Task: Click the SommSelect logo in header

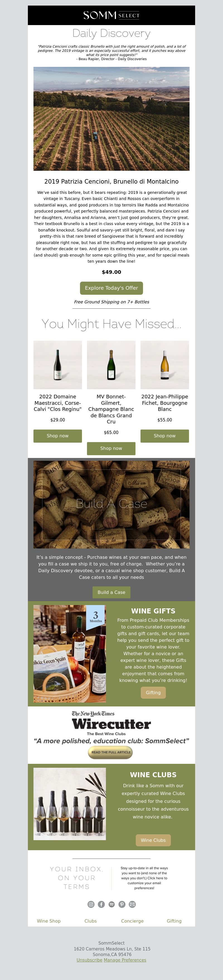Action: [x=111, y=15]
